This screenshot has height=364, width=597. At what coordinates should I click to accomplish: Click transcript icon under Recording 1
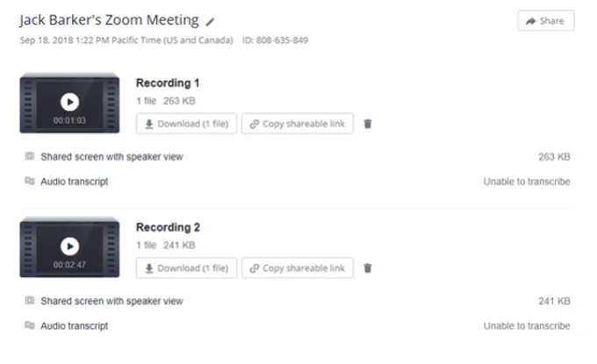tap(30, 182)
